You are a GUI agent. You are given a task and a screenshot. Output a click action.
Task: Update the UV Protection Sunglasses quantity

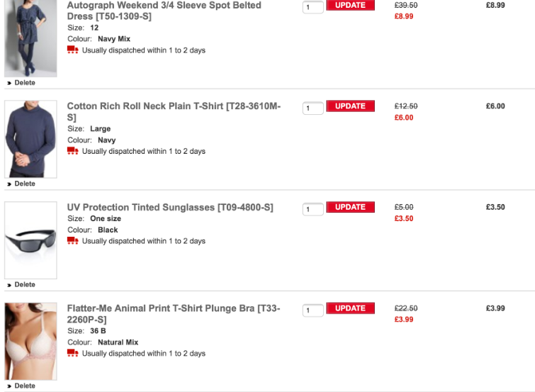point(350,207)
